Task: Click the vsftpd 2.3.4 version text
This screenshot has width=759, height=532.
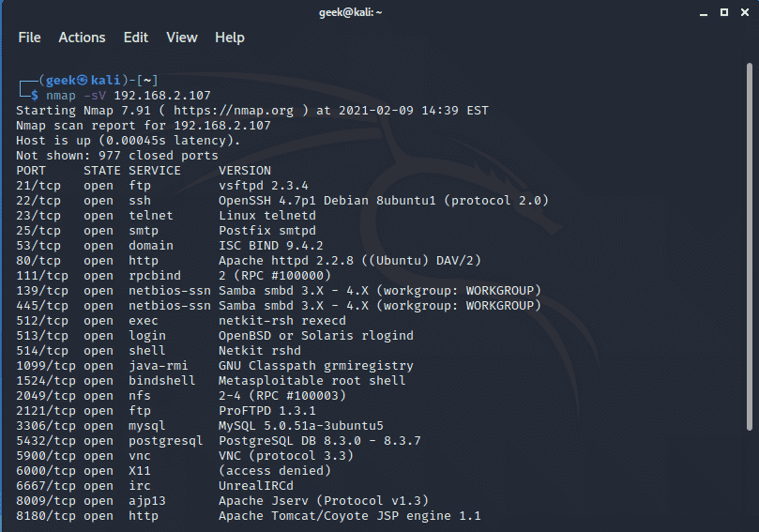Action: pos(264,186)
